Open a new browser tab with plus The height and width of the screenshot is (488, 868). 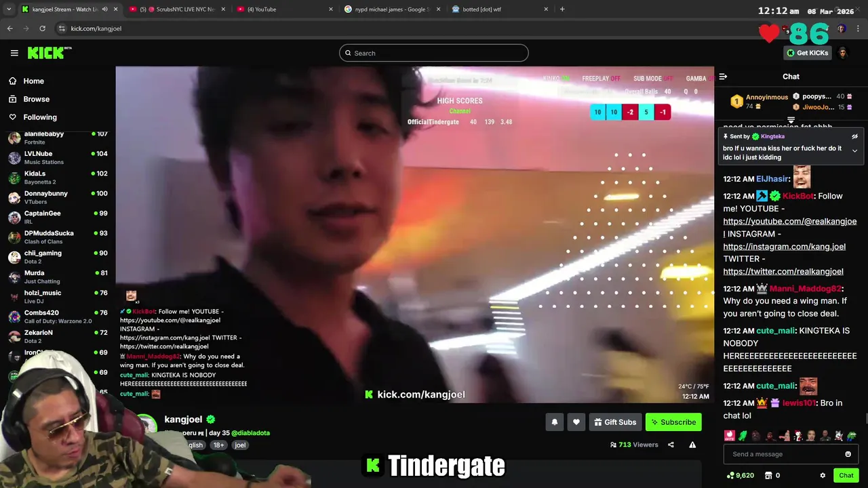(562, 9)
